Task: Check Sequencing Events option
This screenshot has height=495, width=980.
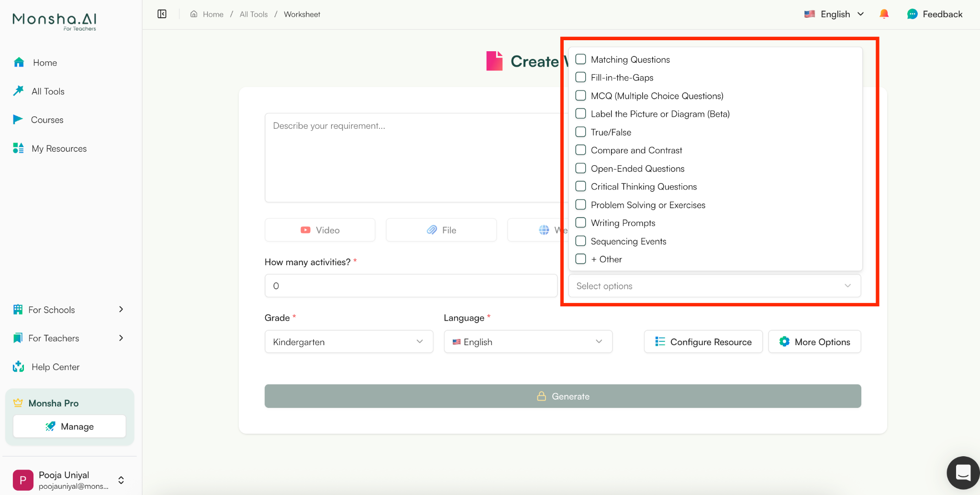Action: click(x=580, y=241)
